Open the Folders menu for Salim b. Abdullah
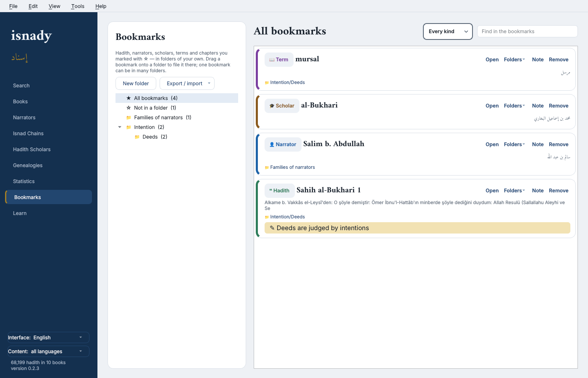The height and width of the screenshot is (378, 588). pos(514,144)
